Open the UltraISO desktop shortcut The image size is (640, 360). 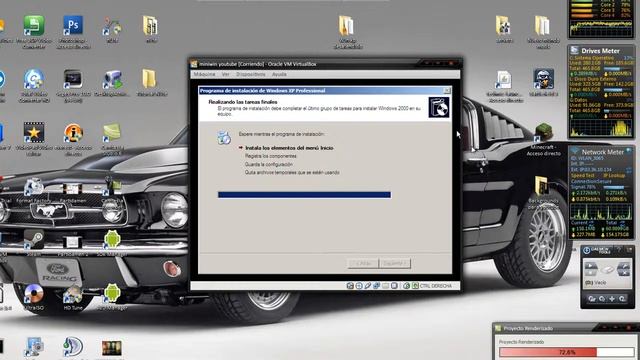[x=34, y=294]
